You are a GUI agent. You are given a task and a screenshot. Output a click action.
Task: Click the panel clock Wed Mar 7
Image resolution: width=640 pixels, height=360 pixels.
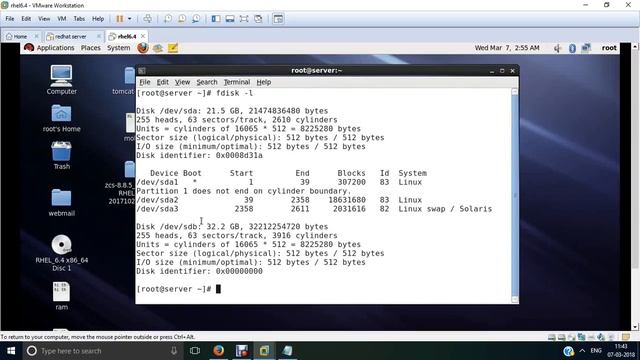507,48
